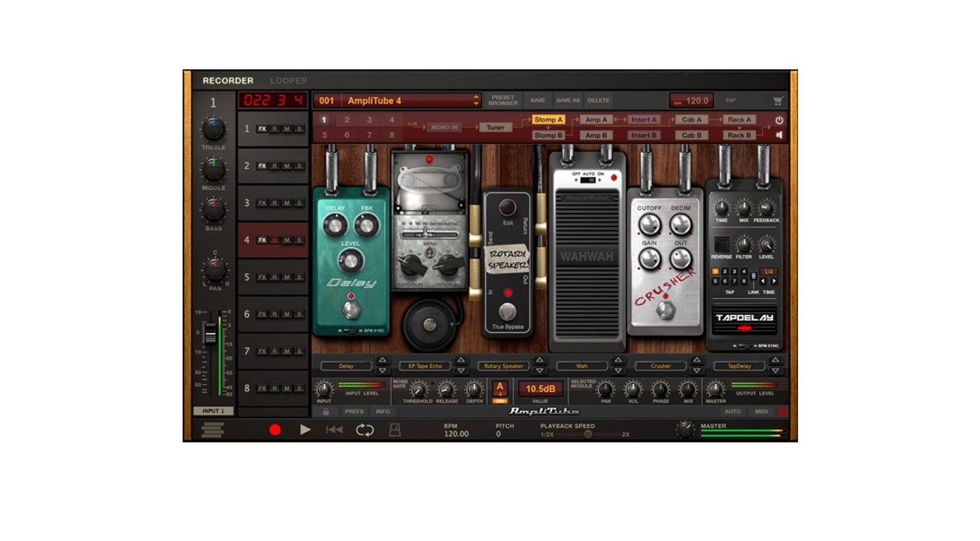Click the TREBLE knob on channel 1

click(213, 129)
